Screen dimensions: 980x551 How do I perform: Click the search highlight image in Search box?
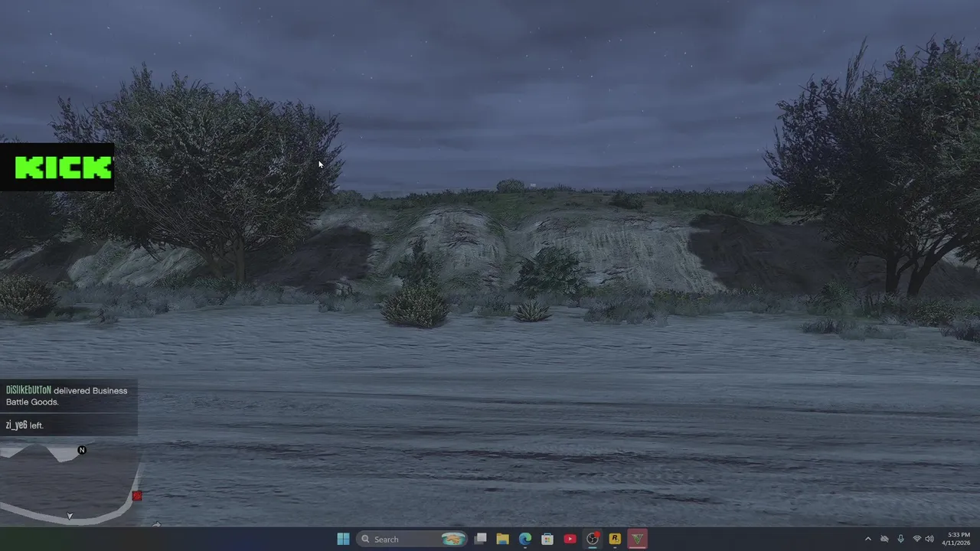click(x=453, y=539)
